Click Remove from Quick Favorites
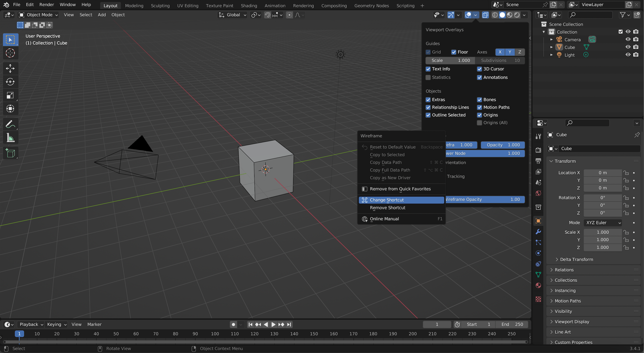644x353 pixels. click(400, 189)
